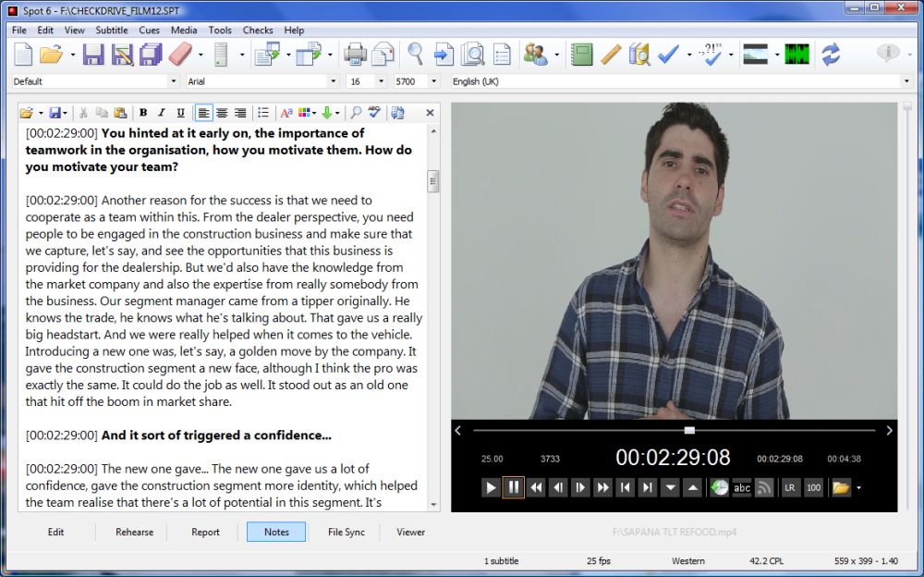Switch to the Report view
The width and height of the screenshot is (924, 577).
coord(205,532)
